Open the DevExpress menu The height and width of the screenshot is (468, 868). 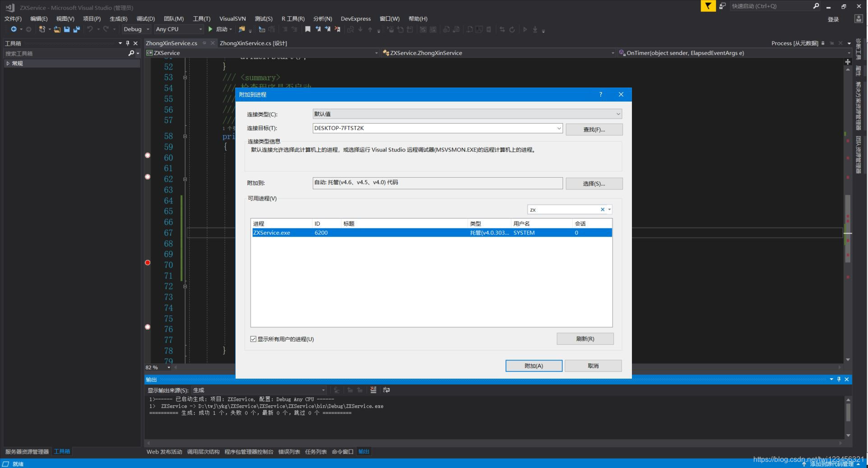click(356, 19)
